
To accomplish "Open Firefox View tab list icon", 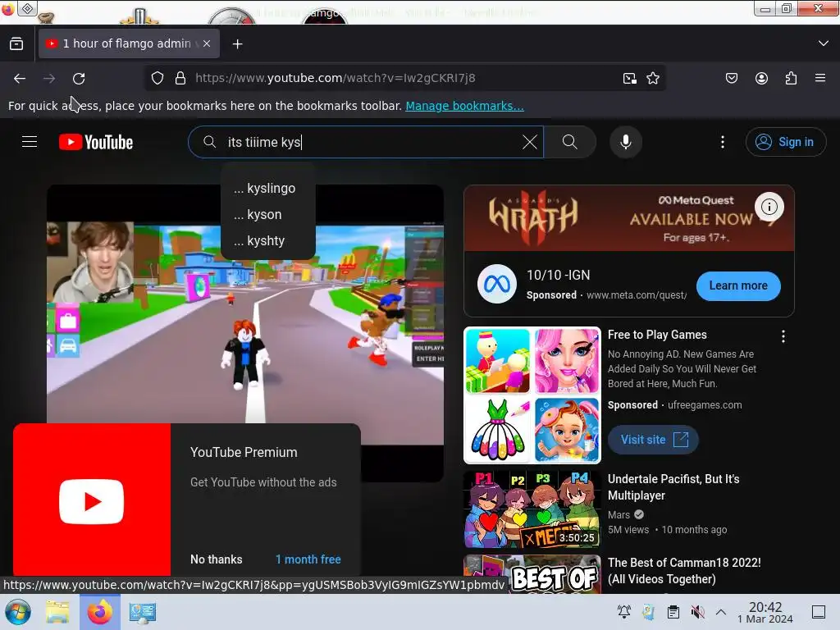I will coord(16,44).
